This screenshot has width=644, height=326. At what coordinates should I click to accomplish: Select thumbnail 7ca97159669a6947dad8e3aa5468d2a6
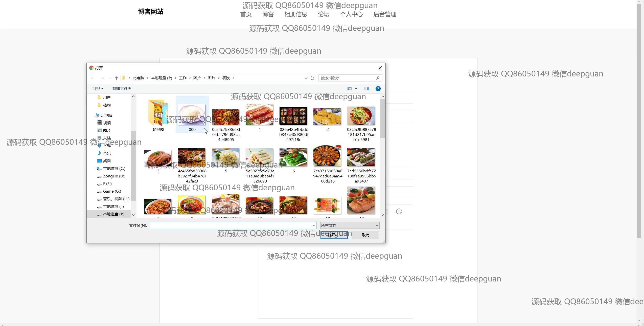pos(327,156)
